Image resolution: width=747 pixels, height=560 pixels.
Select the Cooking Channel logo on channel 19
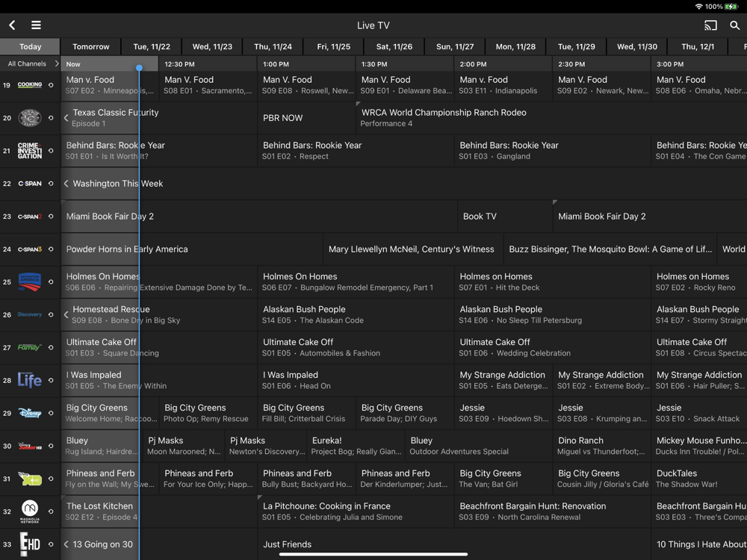30,85
